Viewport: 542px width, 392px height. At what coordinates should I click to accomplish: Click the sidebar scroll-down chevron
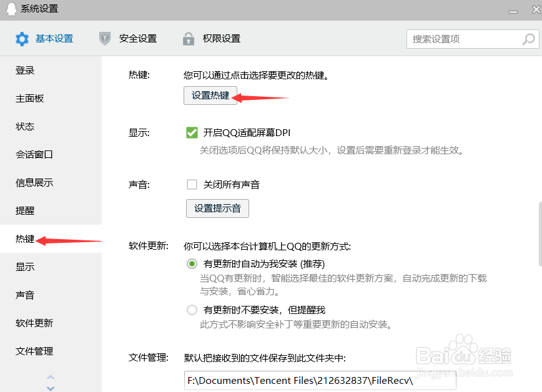51,388
